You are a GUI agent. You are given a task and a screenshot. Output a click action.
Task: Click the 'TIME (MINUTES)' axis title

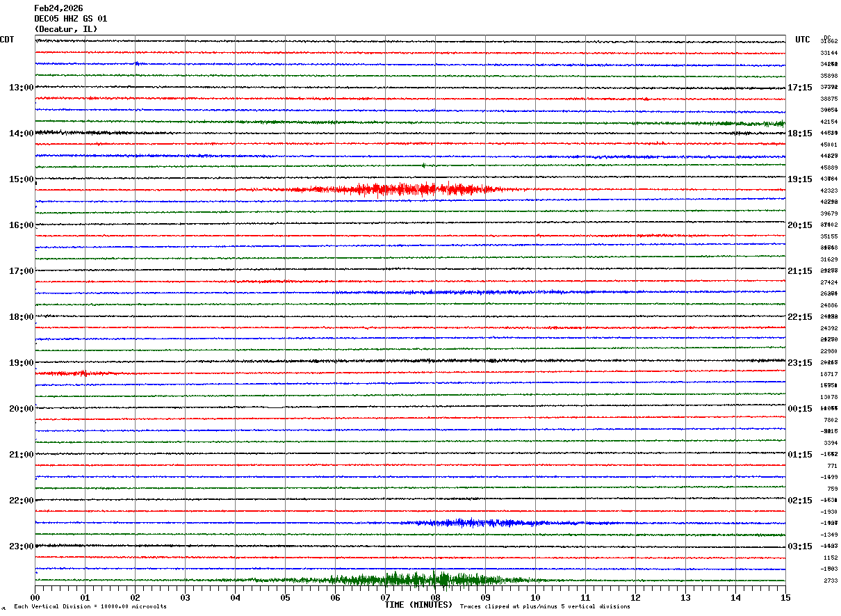[418, 605]
